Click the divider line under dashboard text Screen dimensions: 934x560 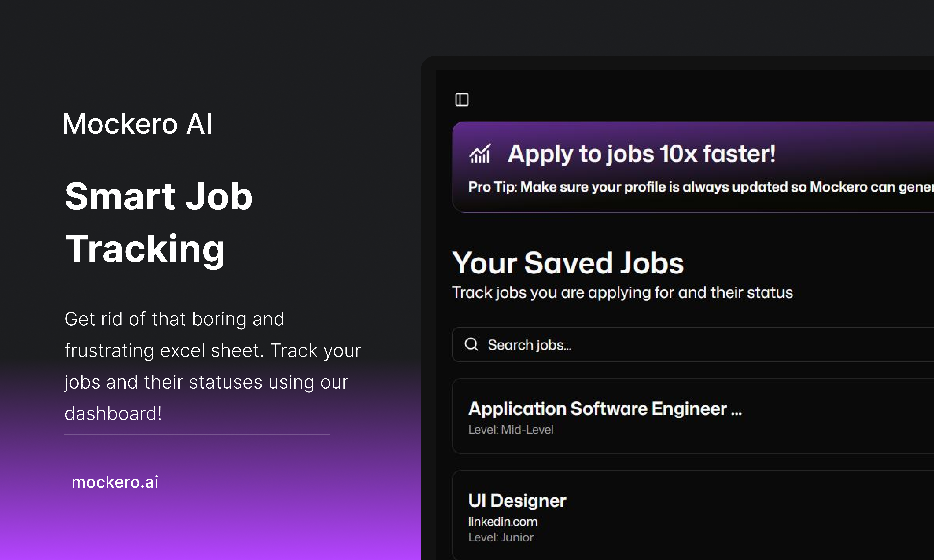pyautogui.click(x=197, y=434)
